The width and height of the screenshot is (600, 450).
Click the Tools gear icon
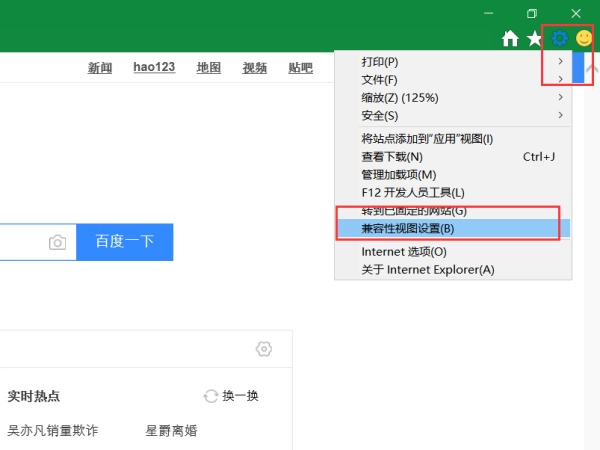(x=560, y=39)
